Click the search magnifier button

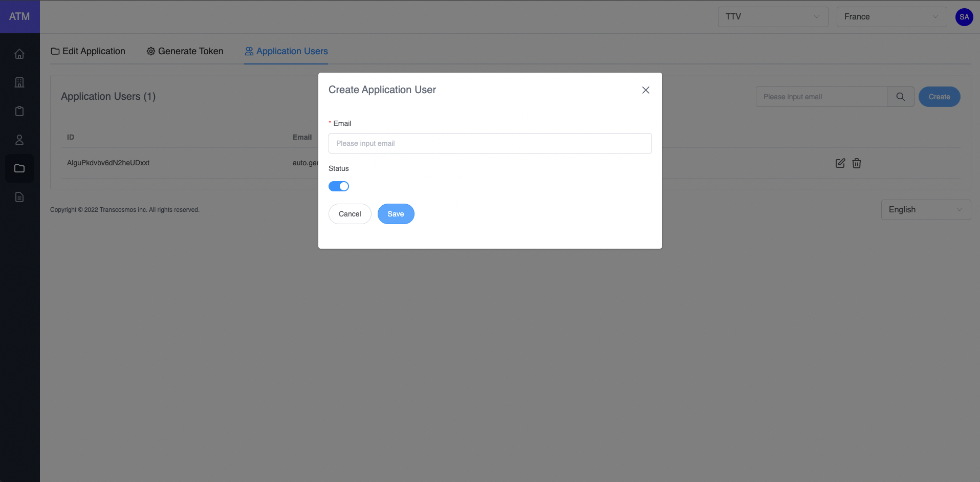pyautogui.click(x=900, y=97)
